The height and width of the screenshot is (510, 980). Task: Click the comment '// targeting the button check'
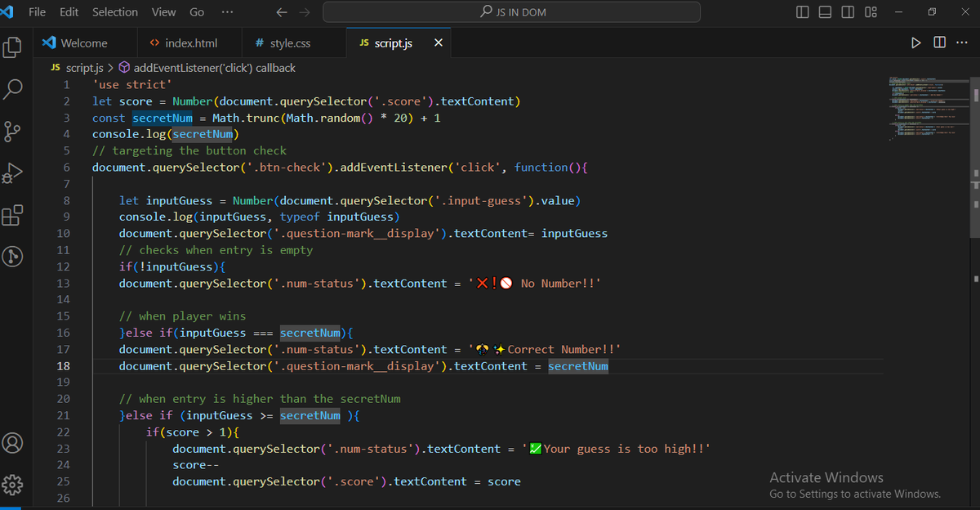tap(189, 150)
